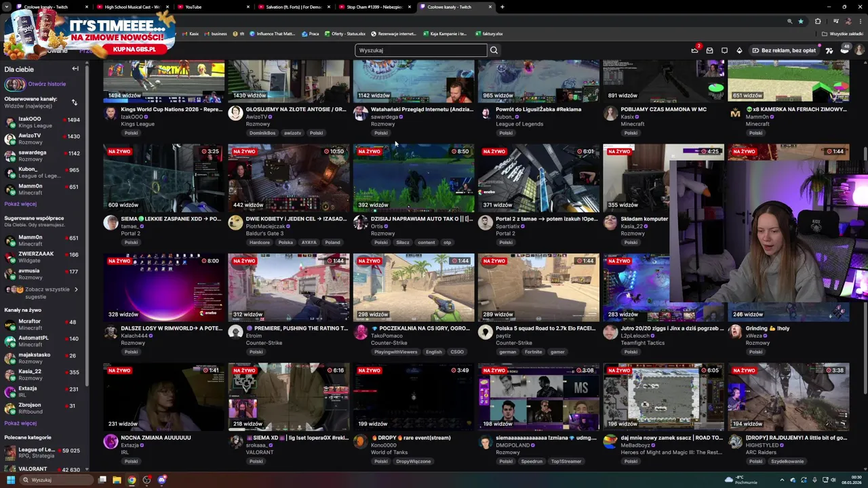Viewport: 868px width, 488px height.
Task: Open the World of Tanks DROPY stream thumbnail
Action: [414, 396]
